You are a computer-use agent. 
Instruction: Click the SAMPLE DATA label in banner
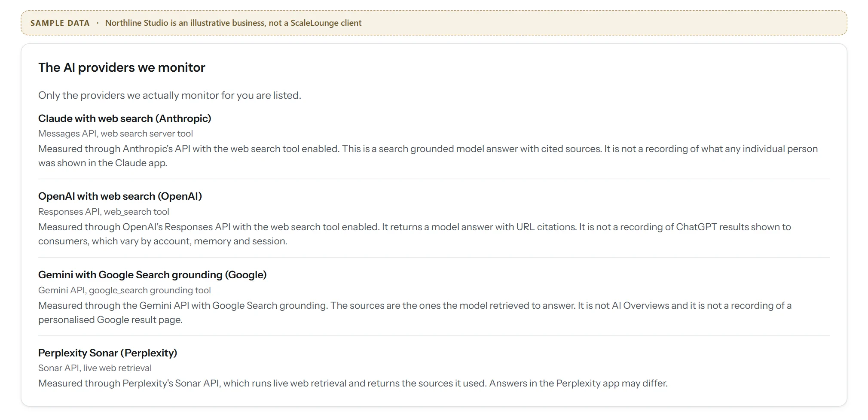coord(60,23)
